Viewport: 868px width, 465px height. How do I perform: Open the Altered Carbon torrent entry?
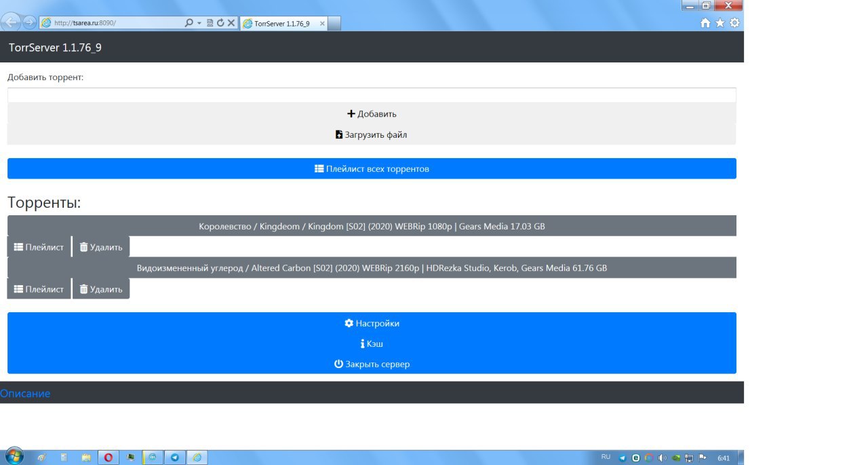coord(372,267)
